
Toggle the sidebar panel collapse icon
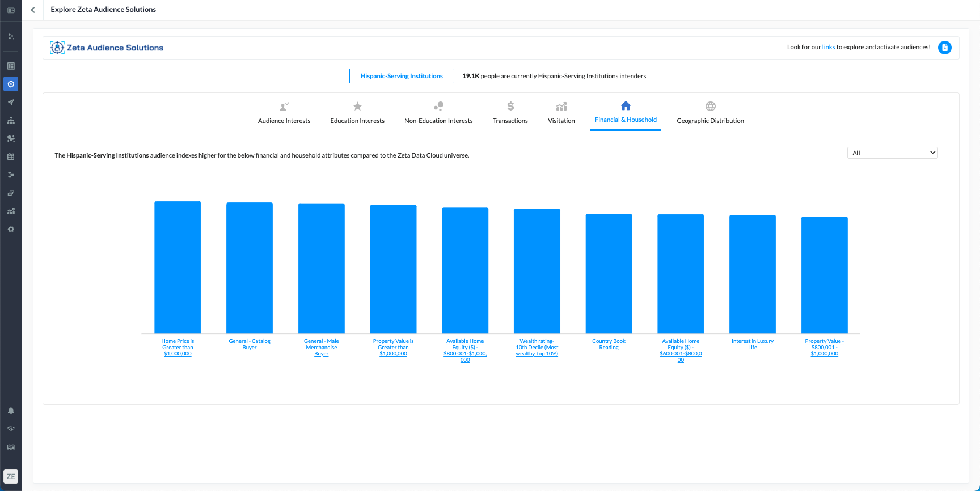(11, 10)
